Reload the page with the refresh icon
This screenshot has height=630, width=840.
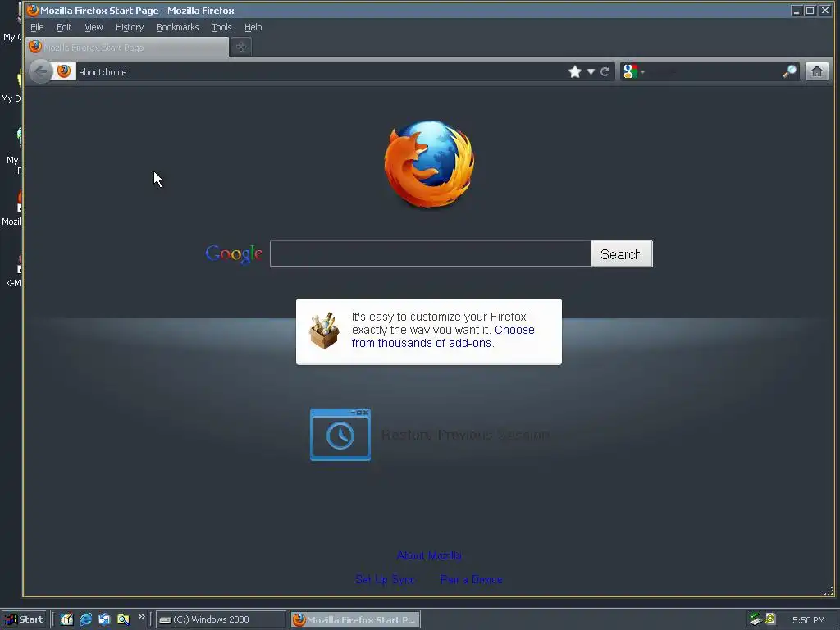click(605, 72)
